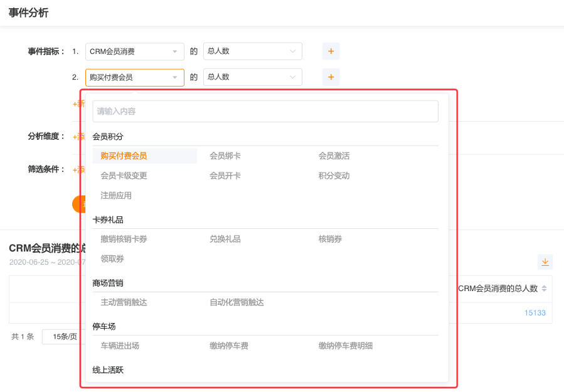Open the 15133 value link in table
Viewport: 564px width, 392px height.
[x=535, y=312]
